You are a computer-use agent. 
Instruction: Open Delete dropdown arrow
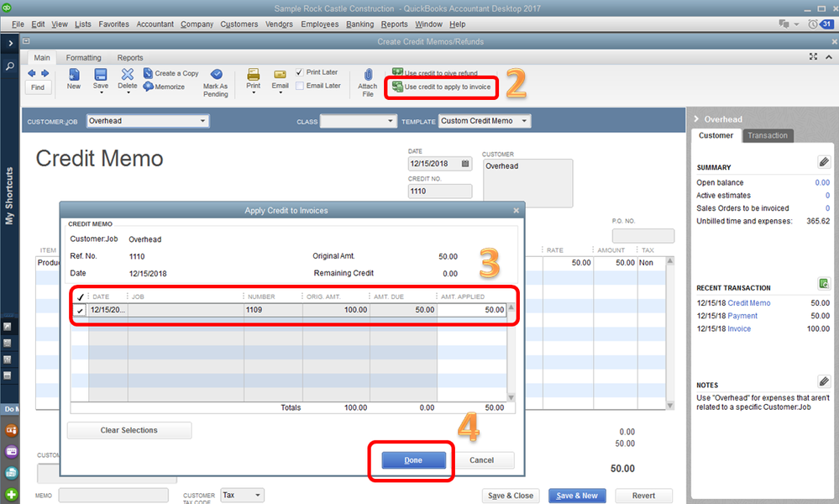pyautogui.click(x=128, y=92)
